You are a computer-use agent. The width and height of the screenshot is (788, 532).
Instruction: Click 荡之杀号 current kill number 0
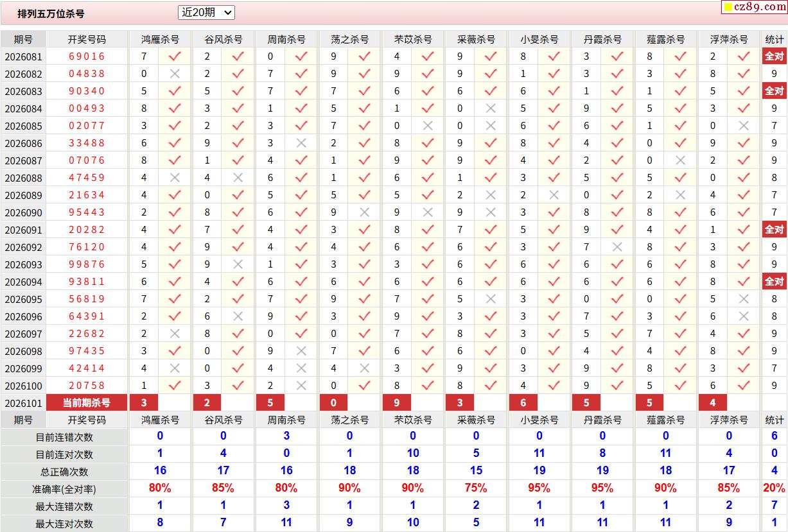coord(333,403)
